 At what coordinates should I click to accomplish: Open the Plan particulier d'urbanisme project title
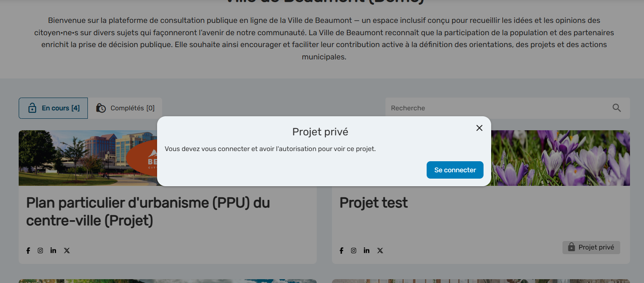148,211
